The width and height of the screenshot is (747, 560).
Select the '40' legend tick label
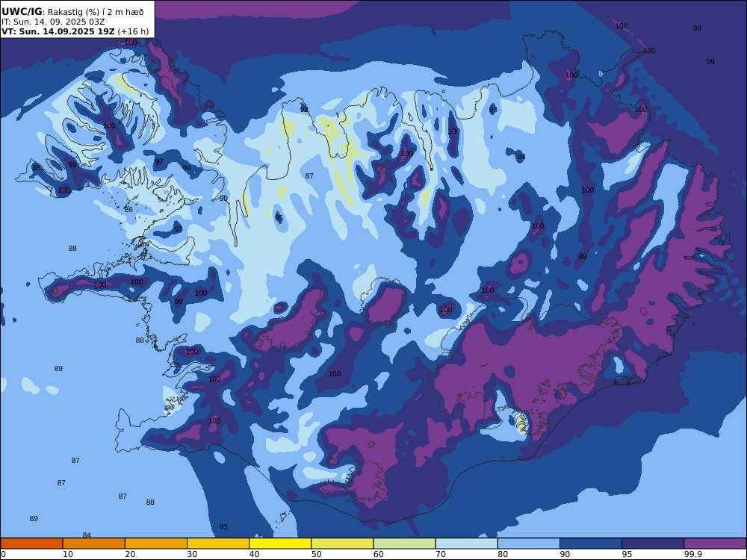tap(255, 554)
